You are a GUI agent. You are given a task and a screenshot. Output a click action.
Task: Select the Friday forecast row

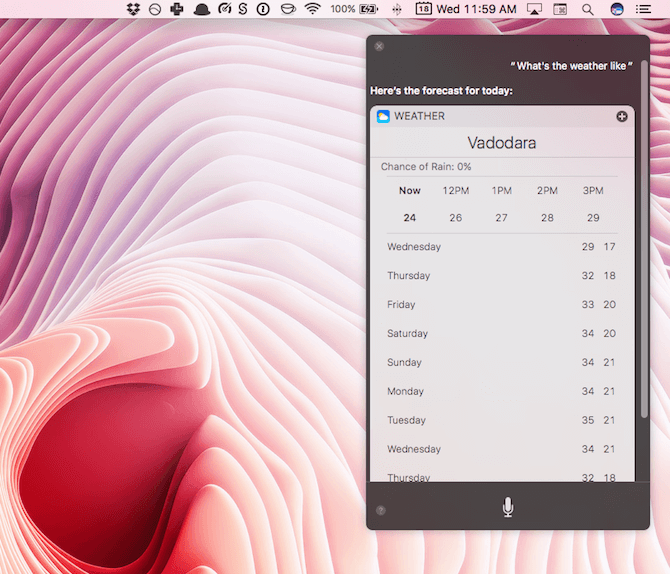[x=501, y=304]
